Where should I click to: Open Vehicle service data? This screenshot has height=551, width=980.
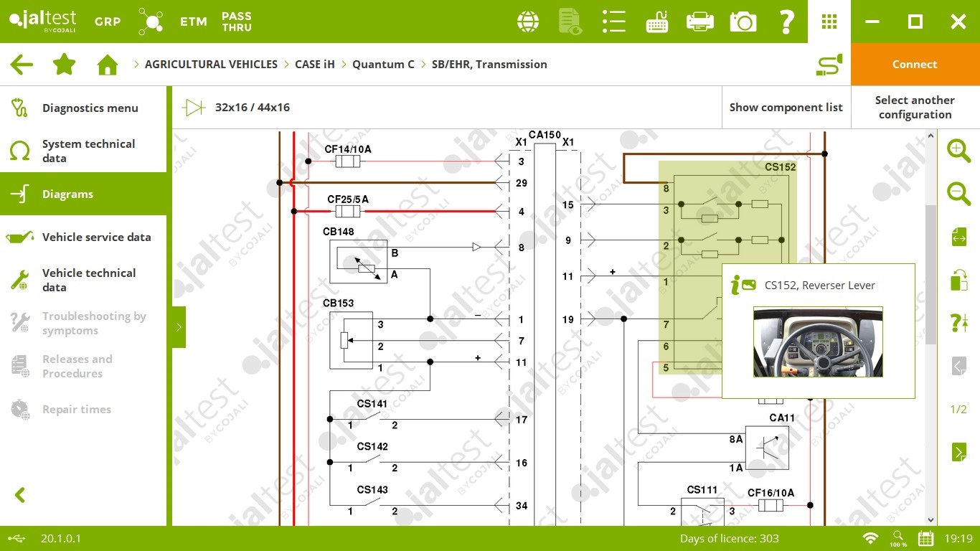pos(83,237)
